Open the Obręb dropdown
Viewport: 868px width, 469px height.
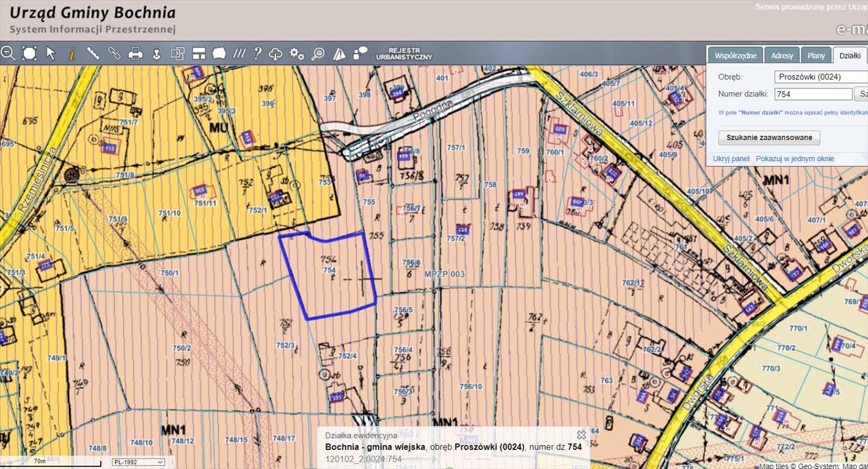pos(821,77)
